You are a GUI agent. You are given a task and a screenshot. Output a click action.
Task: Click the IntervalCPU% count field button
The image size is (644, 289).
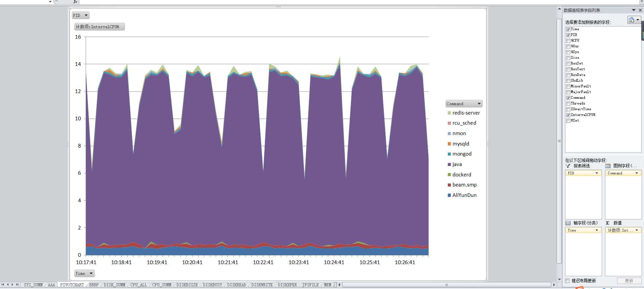(x=99, y=27)
